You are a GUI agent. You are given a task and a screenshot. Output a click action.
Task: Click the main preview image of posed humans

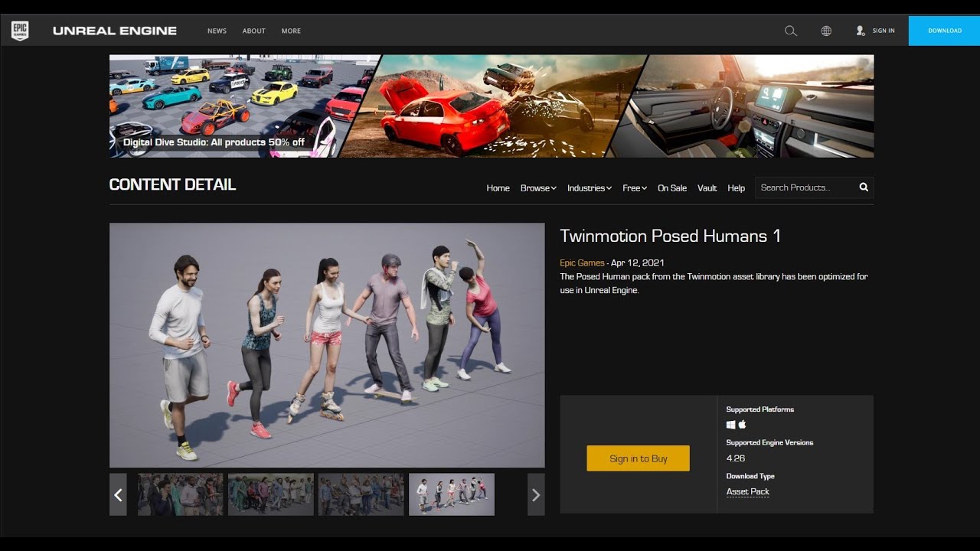coord(327,345)
